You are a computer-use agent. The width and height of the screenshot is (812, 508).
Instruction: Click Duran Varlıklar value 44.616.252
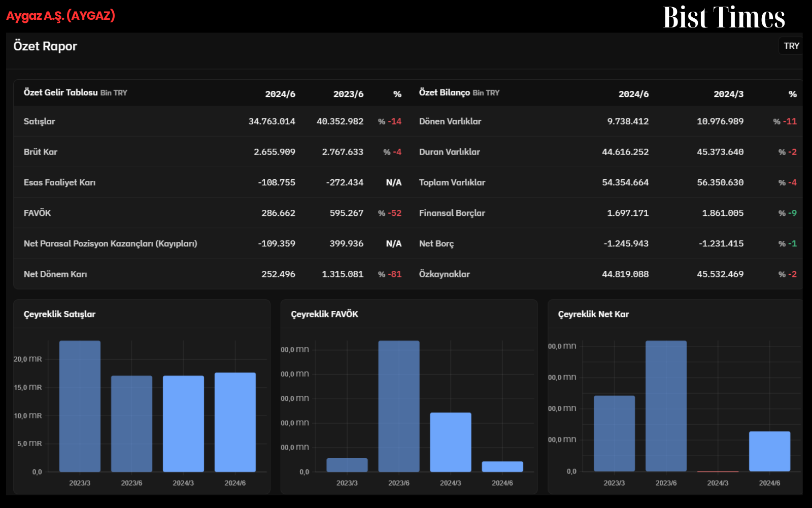coord(625,152)
